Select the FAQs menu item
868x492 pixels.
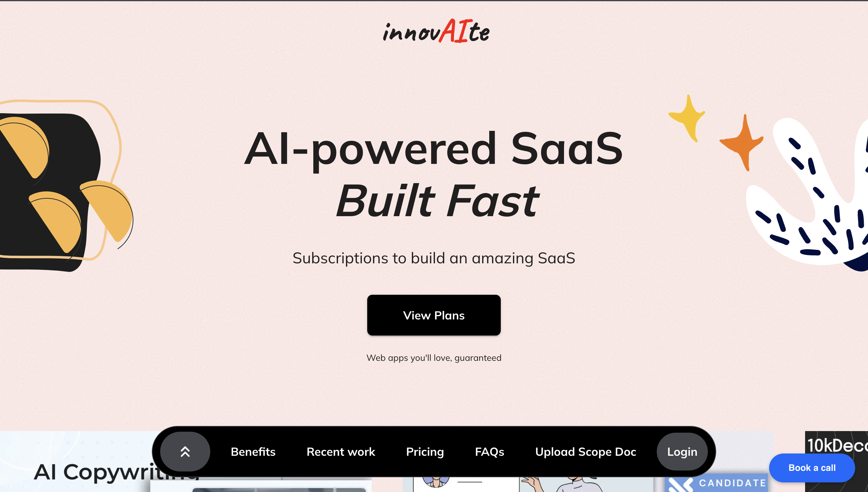[490, 452]
